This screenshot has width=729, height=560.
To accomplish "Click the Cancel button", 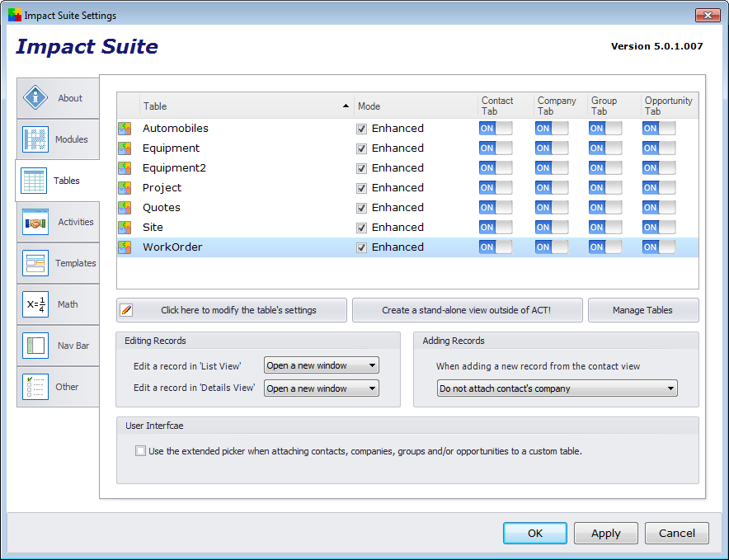I will point(677,533).
